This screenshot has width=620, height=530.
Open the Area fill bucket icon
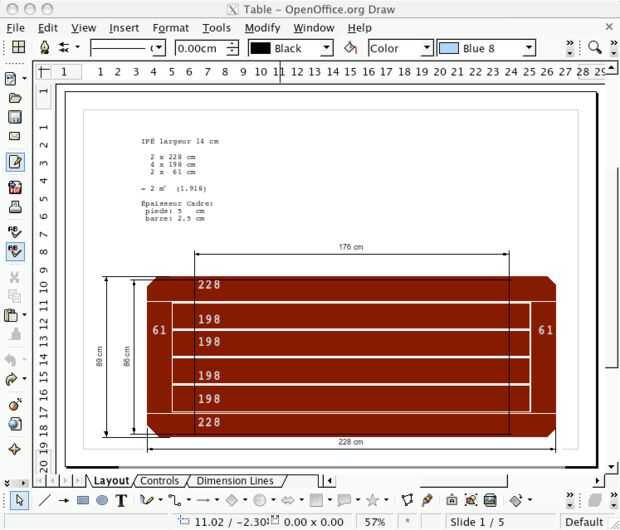pyautogui.click(x=350, y=48)
